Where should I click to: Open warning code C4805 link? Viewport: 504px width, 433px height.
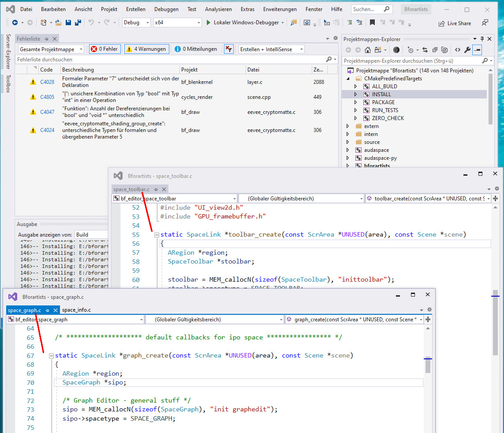(x=47, y=97)
